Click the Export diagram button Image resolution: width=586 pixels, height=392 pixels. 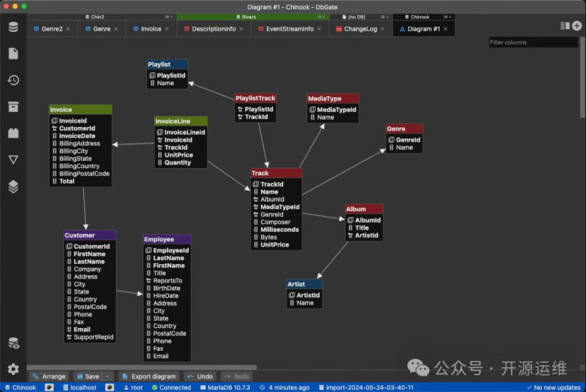[x=148, y=377]
